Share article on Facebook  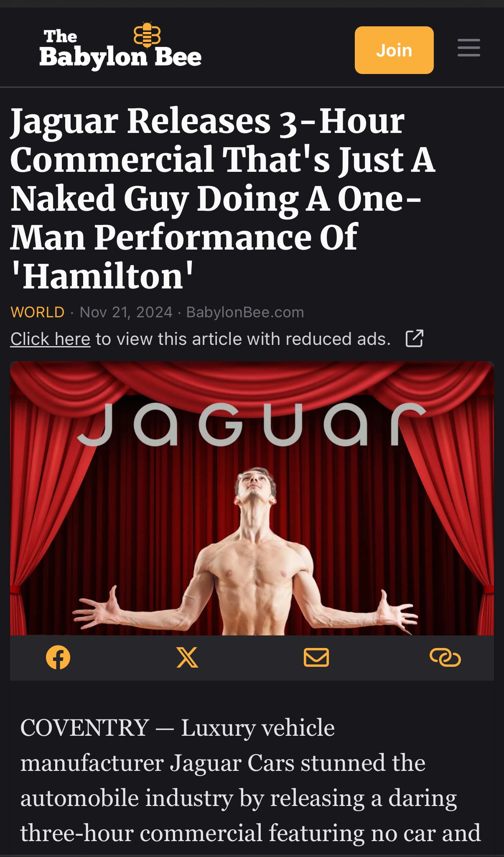[58, 658]
